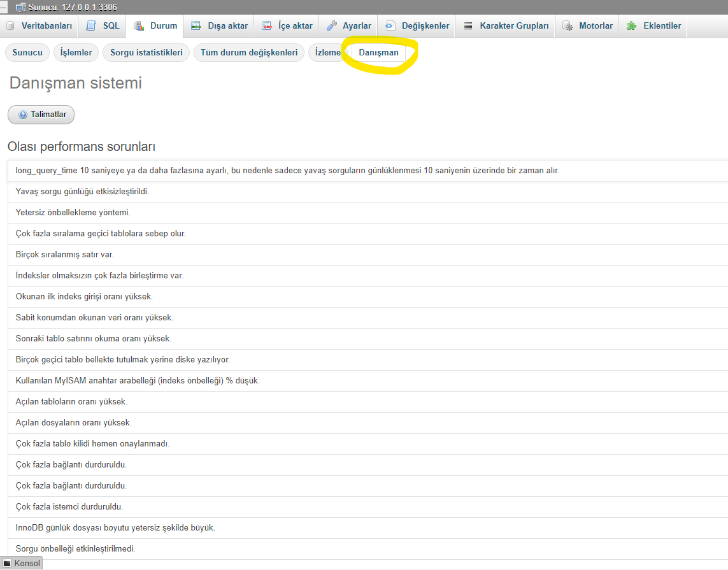Click 'Açılan tabloların oranı yüksek' row
The image size is (728, 570).
(x=368, y=401)
